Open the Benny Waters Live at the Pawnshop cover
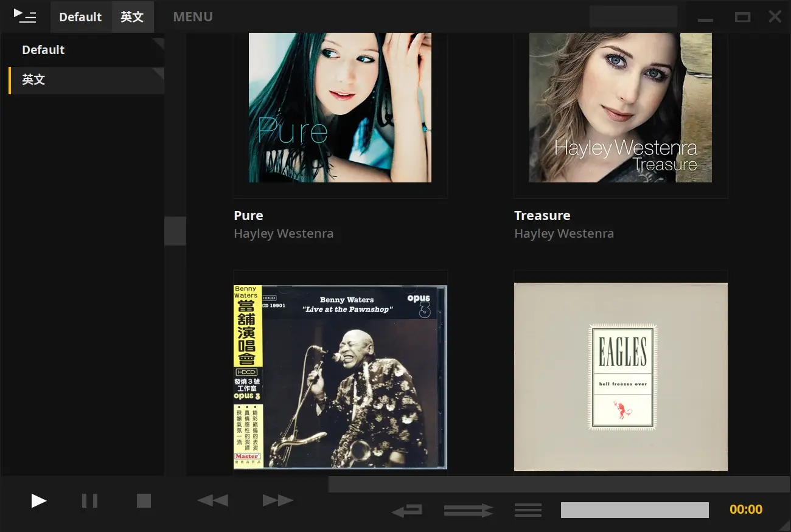 point(340,377)
